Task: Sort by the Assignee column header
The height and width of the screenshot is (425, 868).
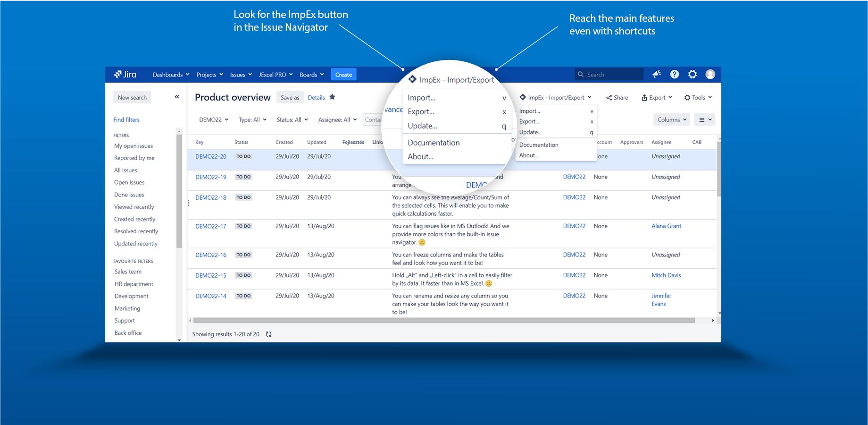Action: click(661, 142)
